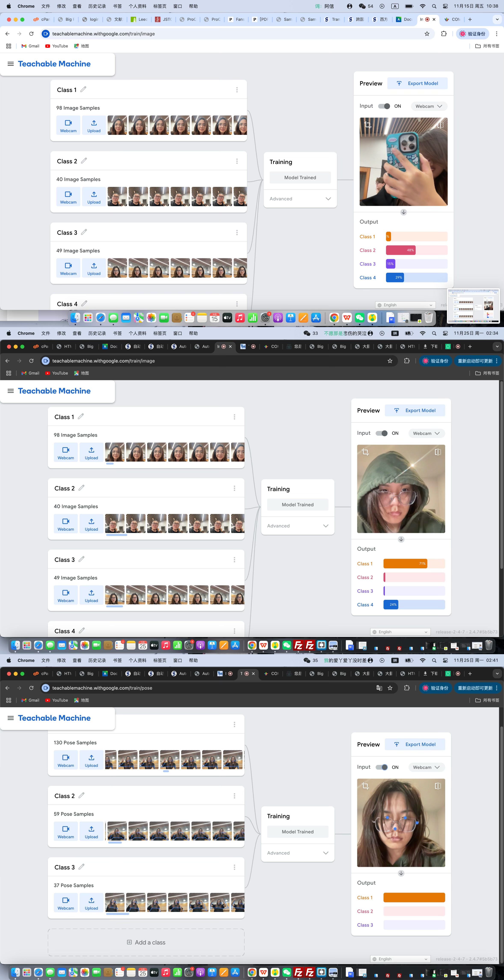Toggle Input switch in pose project Preview

[x=382, y=767]
